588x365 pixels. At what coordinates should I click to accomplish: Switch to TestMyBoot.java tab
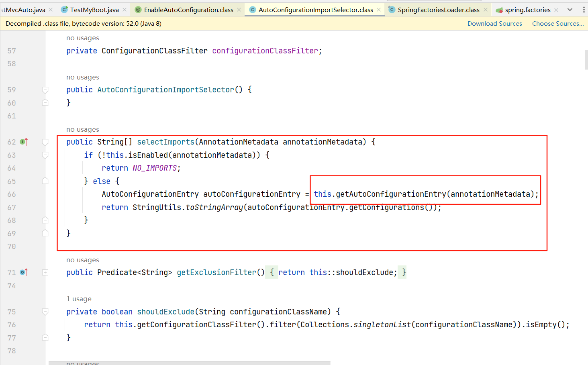pos(94,10)
